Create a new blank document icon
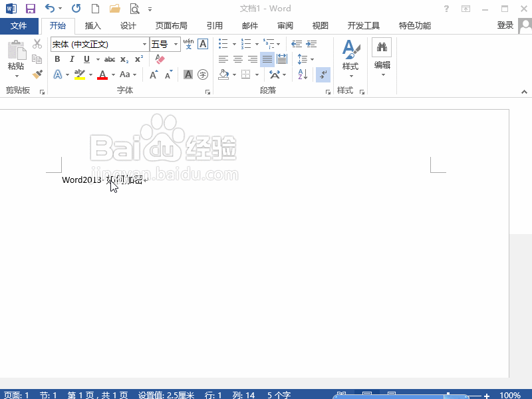 pos(95,9)
